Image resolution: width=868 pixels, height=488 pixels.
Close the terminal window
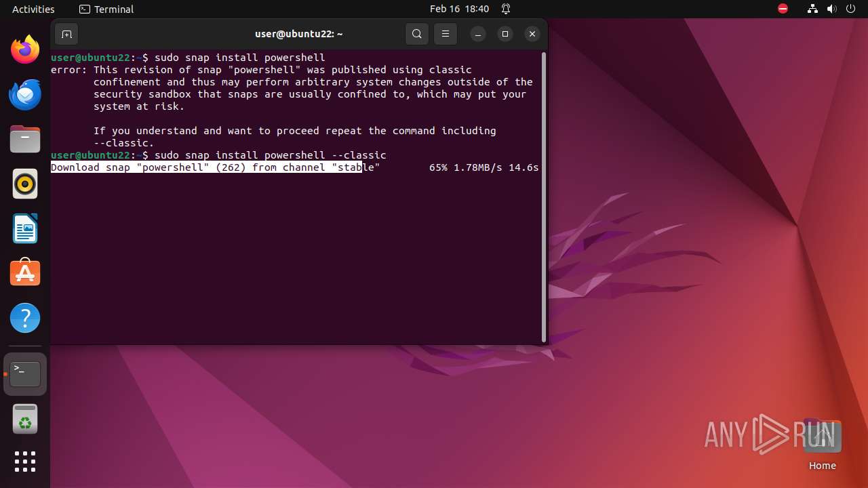pyautogui.click(x=532, y=34)
